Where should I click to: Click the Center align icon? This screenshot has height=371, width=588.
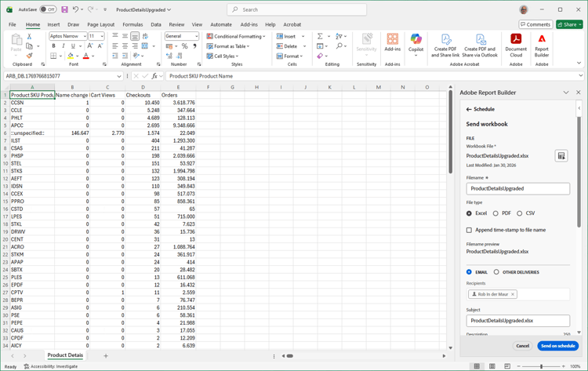125,45
